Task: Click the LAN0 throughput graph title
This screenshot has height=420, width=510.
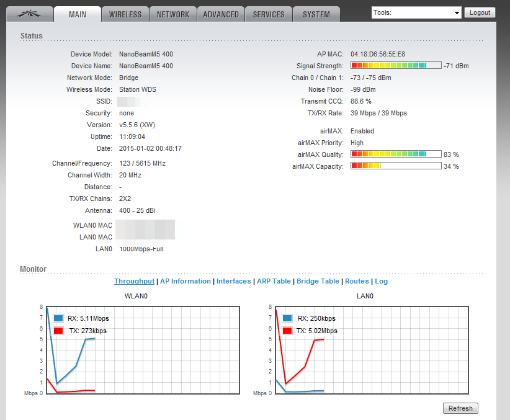Action: click(365, 296)
